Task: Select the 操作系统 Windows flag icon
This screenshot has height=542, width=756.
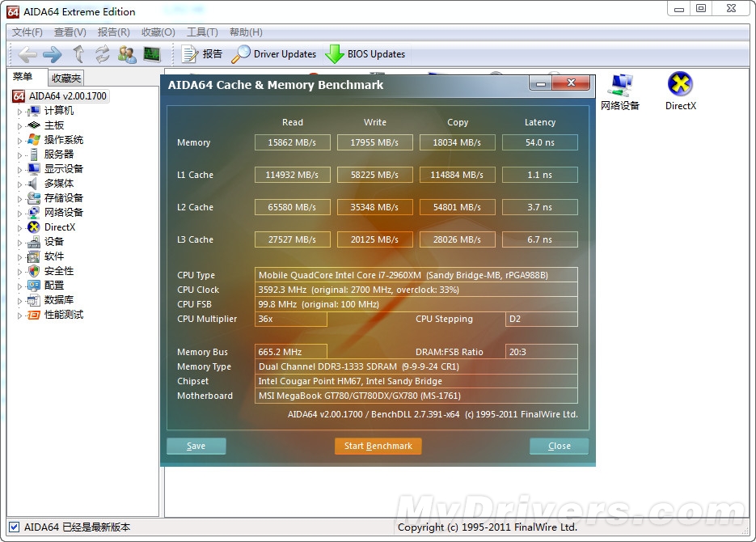Action: click(x=34, y=140)
